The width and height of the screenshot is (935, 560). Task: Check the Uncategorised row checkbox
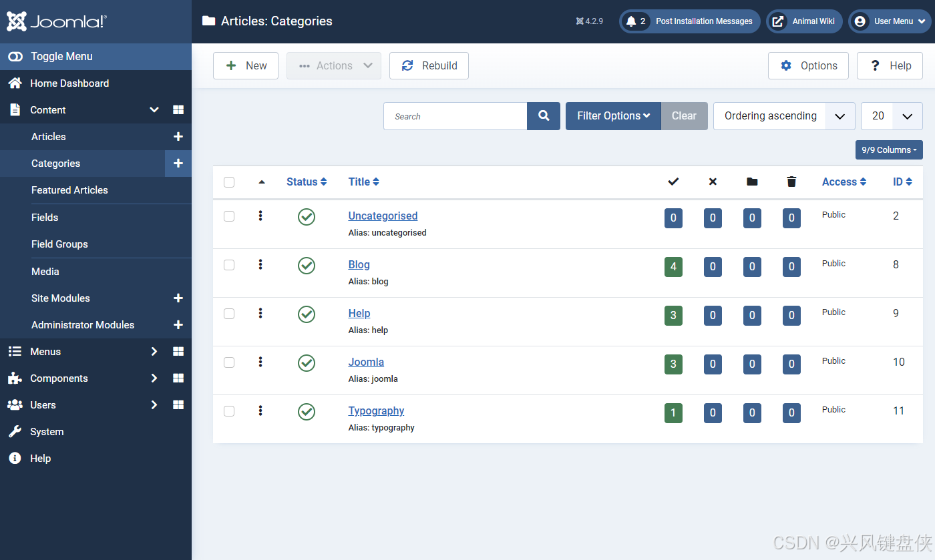click(x=229, y=216)
